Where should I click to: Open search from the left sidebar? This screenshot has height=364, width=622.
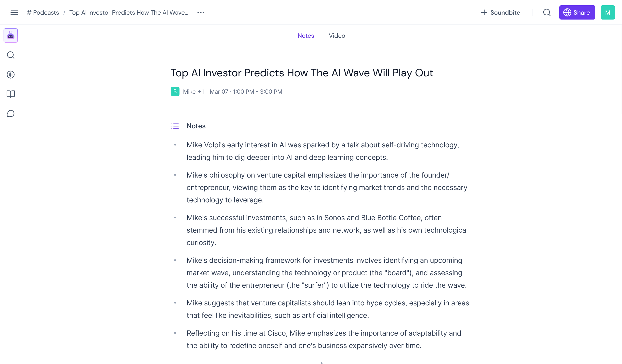(x=10, y=55)
